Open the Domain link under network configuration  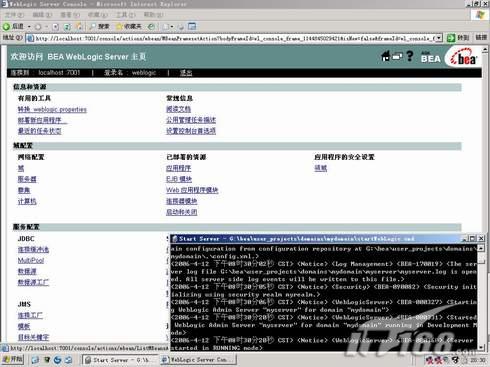tap(21, 168)
